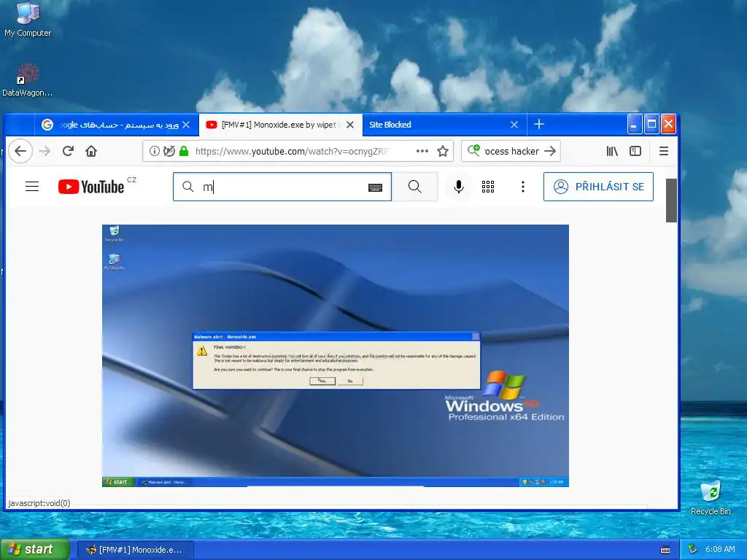
Task: Click the taskbar keyboard tray icon
Action: click(x=665, y=550)
